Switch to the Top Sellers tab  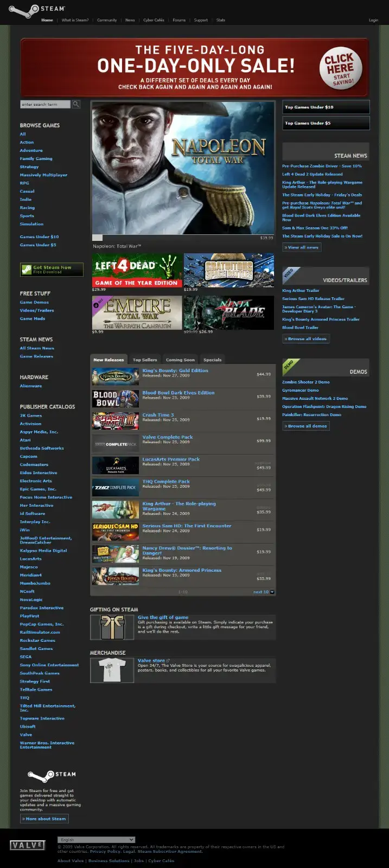tap(145, 360)
